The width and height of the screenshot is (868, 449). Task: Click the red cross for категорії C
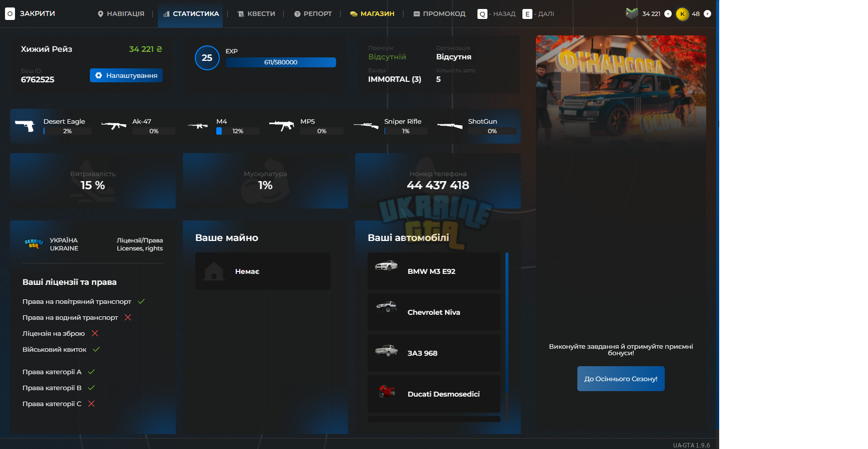click(91, 404)
